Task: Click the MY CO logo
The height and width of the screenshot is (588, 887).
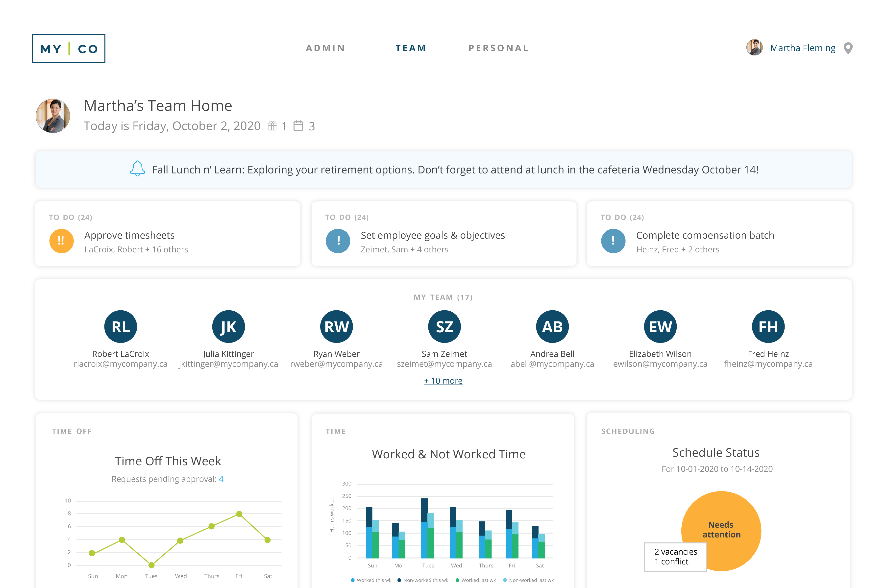Action: [x=69, y=49]
